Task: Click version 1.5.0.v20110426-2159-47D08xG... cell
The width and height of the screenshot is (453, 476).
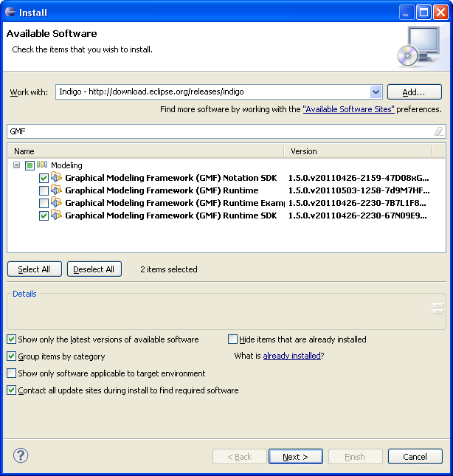Action: point(359,178)
